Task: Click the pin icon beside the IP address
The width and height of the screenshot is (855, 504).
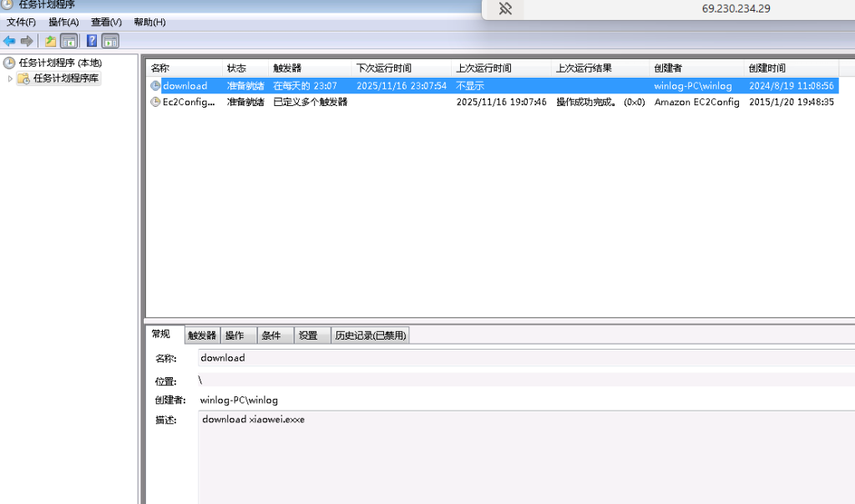Action: click(505, 8)
